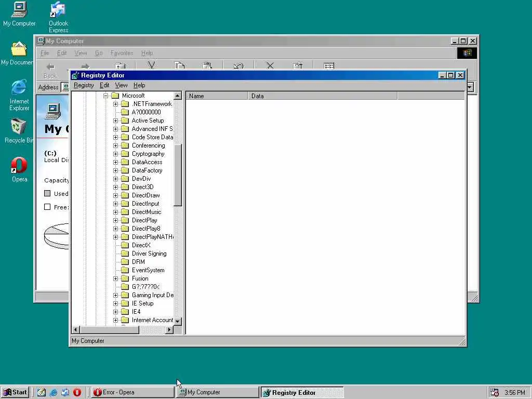Click the Name column header

point(217,96)
